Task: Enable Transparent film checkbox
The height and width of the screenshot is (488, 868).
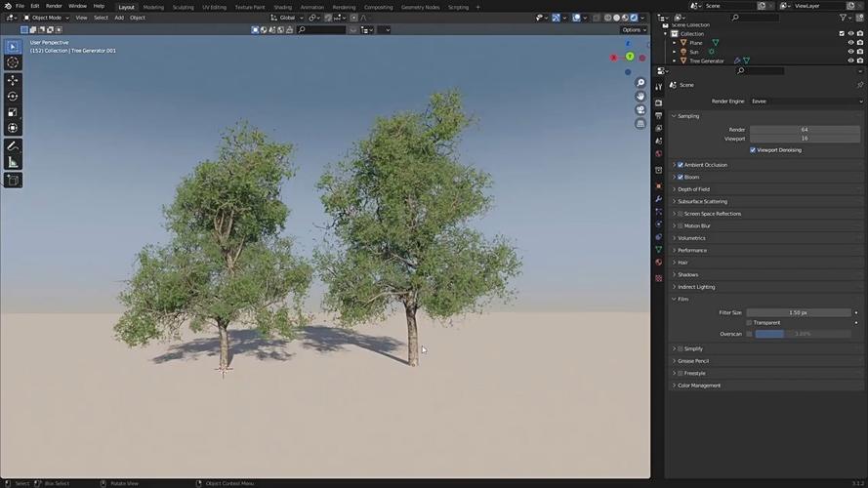Action: 749,322
